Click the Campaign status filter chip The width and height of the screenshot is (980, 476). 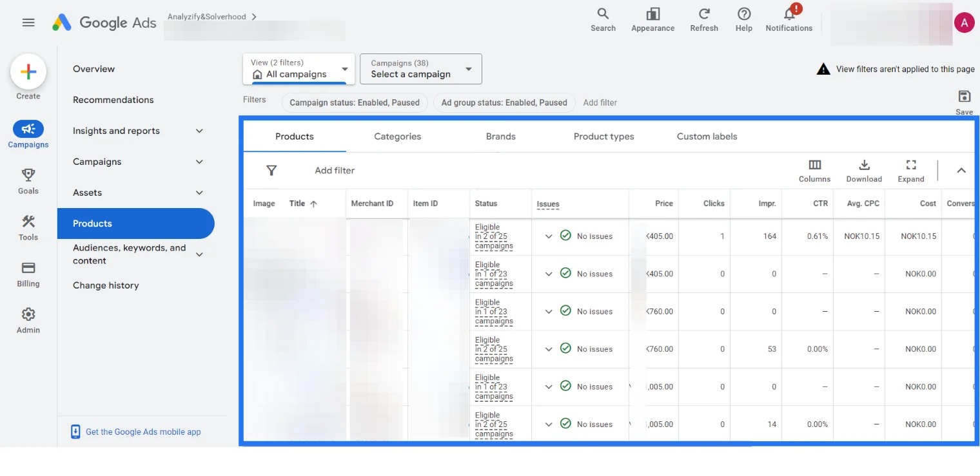click(355, 102)
